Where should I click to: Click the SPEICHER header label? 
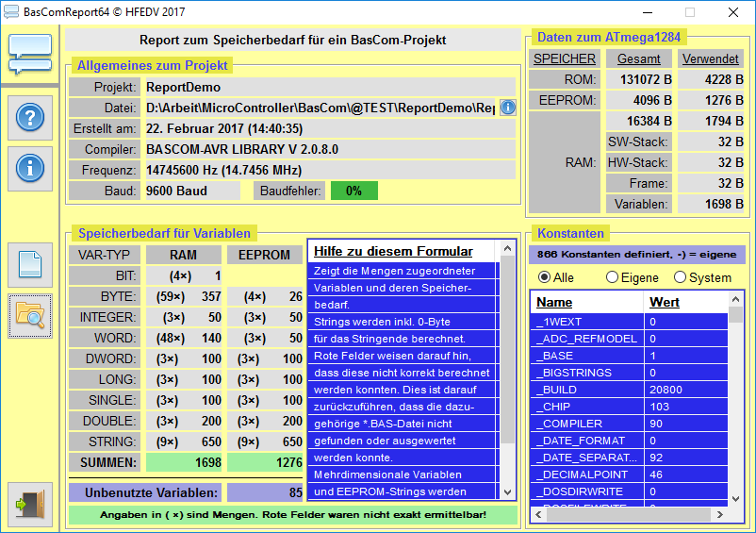564,58
